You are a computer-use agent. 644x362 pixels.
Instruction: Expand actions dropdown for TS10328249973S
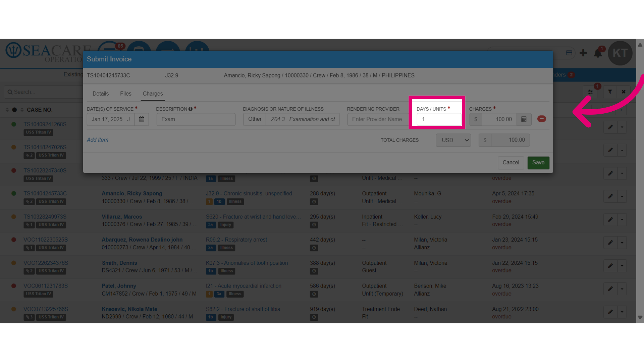(622, 220)
